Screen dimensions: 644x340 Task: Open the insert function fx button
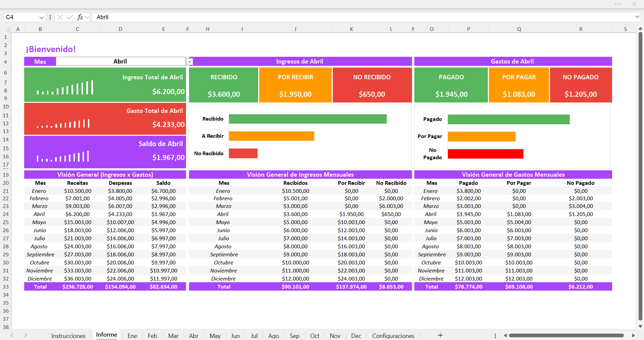(80, 17)
